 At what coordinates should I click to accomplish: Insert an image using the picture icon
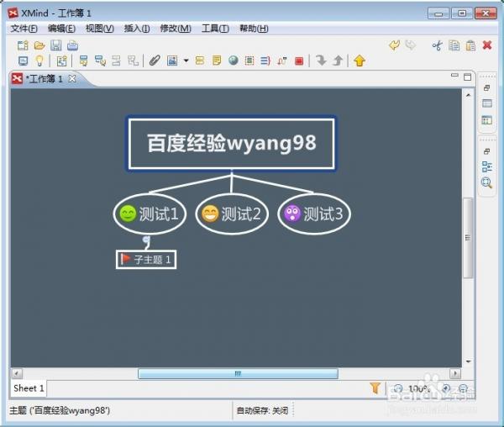click(x=172, y=61)
